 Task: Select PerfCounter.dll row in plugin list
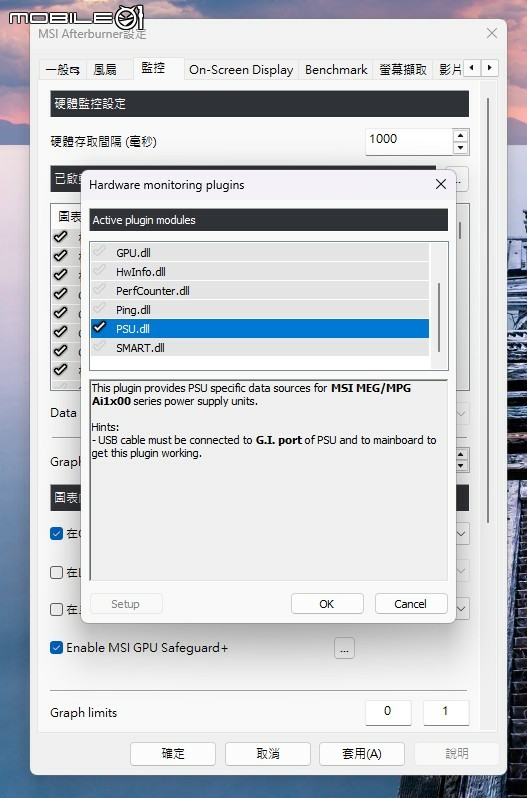point(260,291)
